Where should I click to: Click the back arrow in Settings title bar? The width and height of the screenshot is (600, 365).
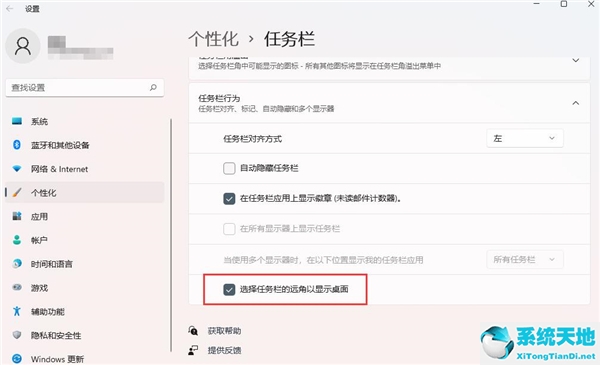click(10, 8)
